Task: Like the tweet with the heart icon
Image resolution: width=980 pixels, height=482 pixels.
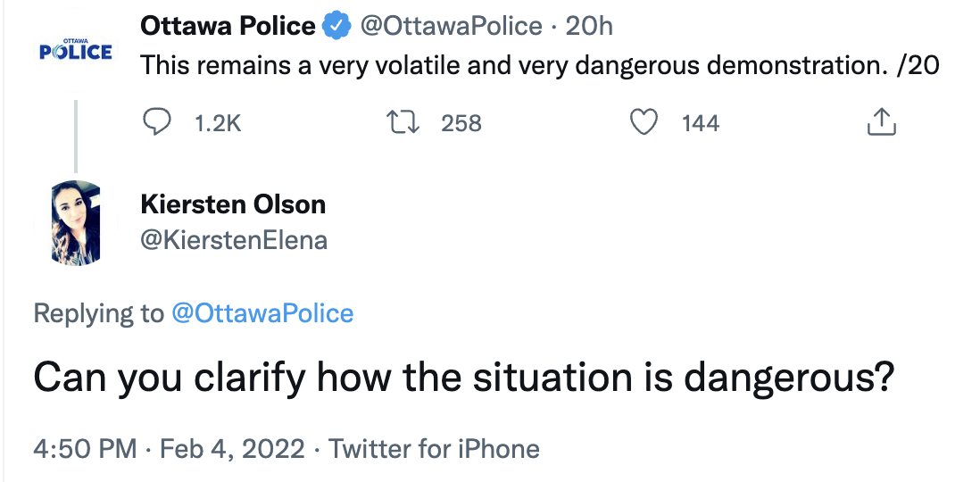Action: pyautogui.click(x=644, y=122)
